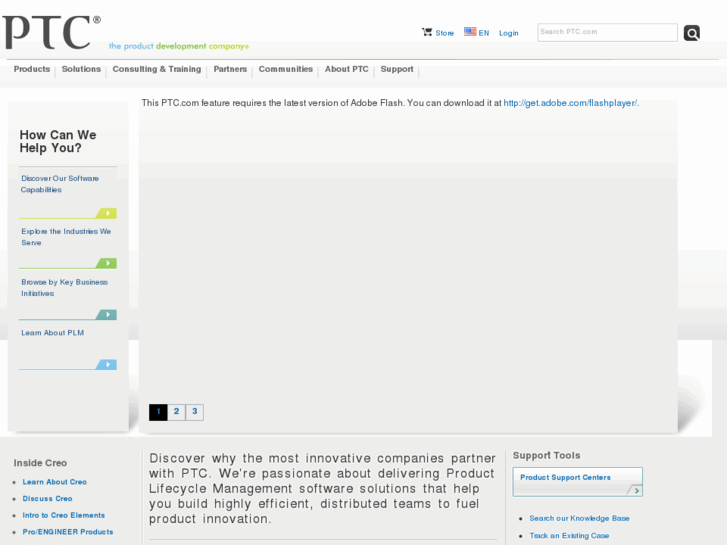Open the Store link

click(x=444, y=33)
